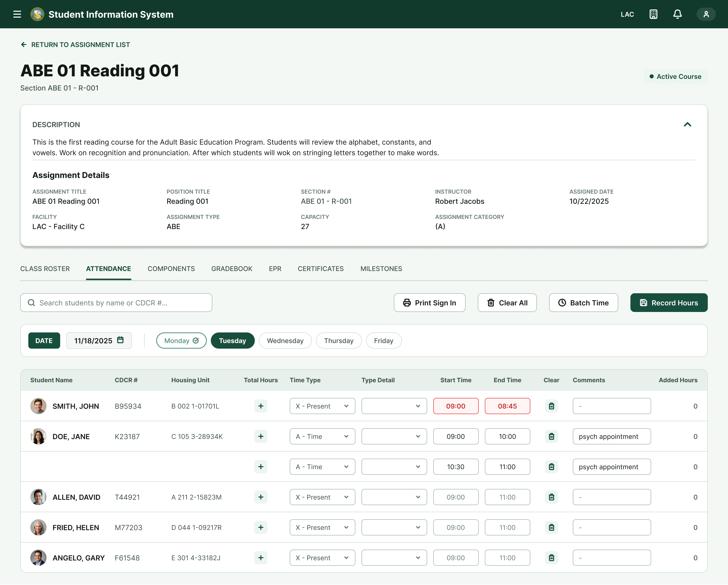This screenshot has height=585, width=728.
Task: Open the Components tab
Action: (x=171, y=269)
